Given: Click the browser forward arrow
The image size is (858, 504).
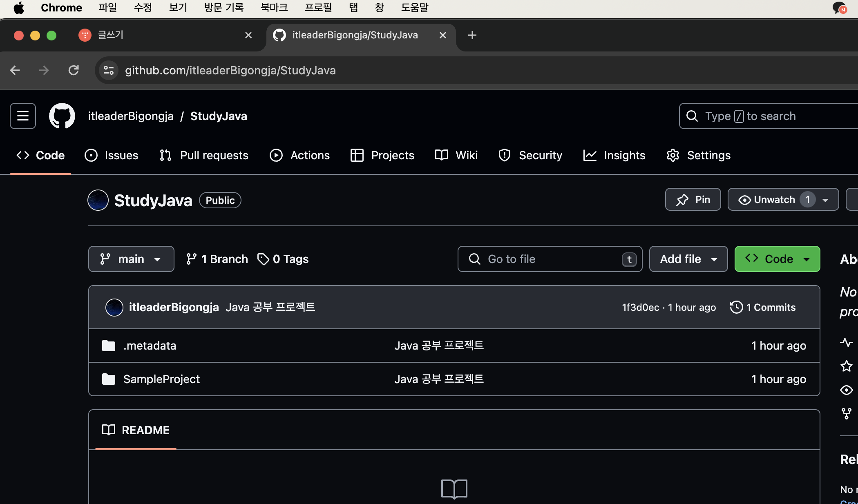Looking at the screenshot, I should pyautogui.click(x=44, y=70).
